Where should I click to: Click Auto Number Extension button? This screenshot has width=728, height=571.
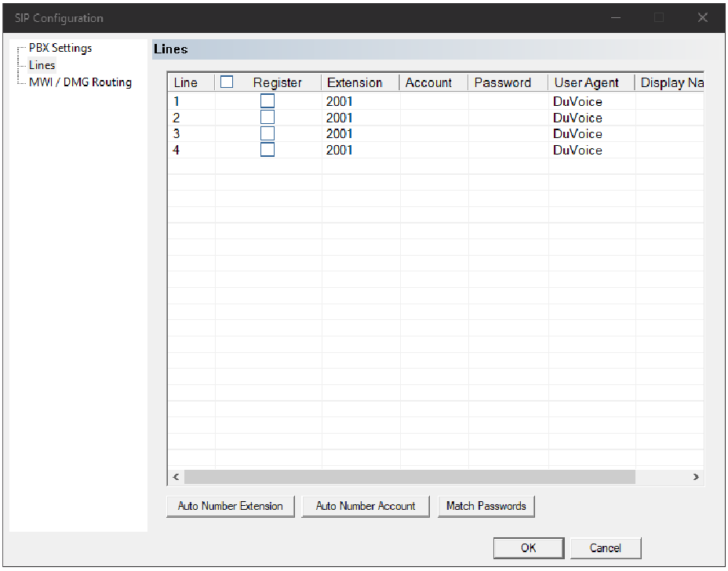point(231,506)
